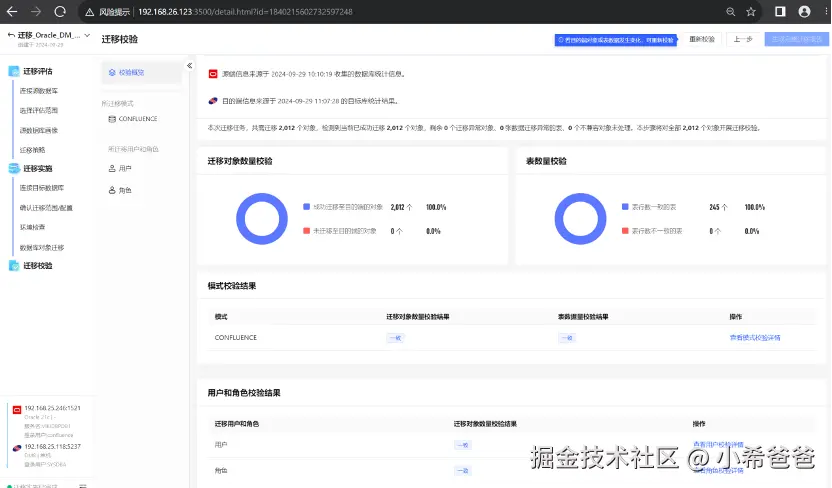This screenshot has height=488, width=832.
Task: Click the 用户 row result tag
Action: [x=462, y=445]
